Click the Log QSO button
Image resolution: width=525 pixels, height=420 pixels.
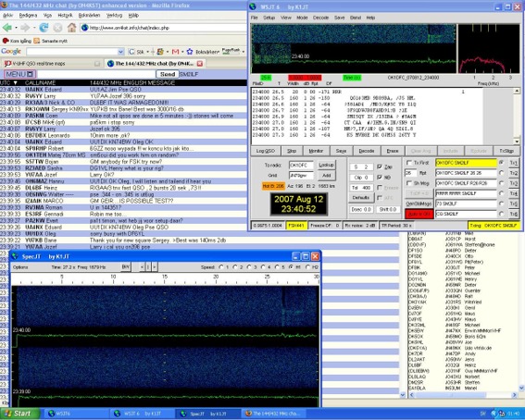tap(266, 151)
